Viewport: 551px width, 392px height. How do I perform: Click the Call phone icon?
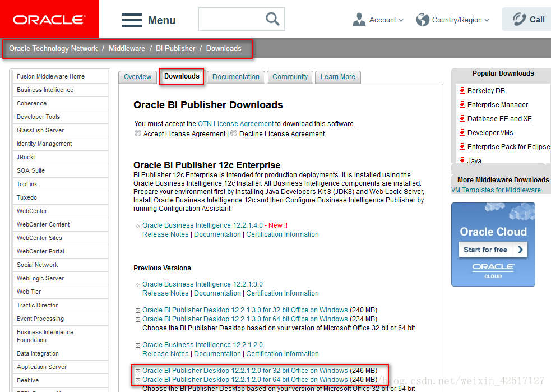[x=519, y=19]
